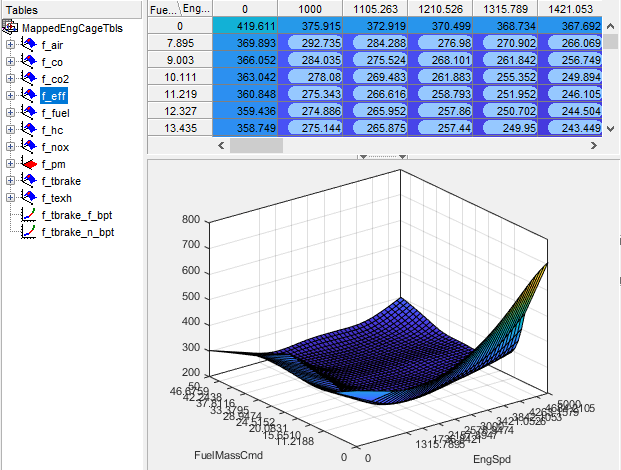Click column header 1421.053
The image size is (621, 470).
570,9
